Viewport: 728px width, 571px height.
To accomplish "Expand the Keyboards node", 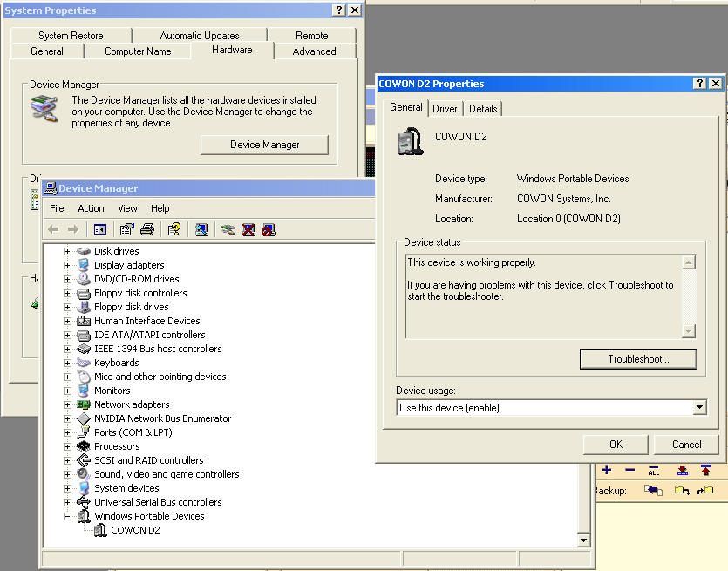I will (67, 363).
